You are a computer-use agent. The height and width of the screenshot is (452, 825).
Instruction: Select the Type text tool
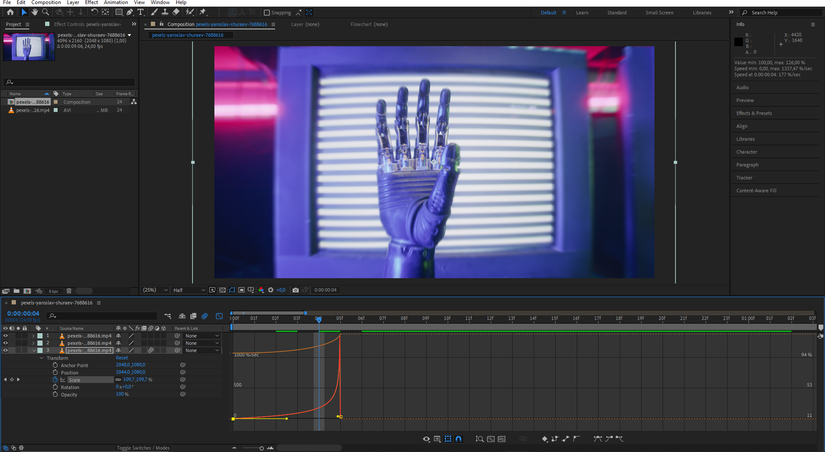pos(140,12)
